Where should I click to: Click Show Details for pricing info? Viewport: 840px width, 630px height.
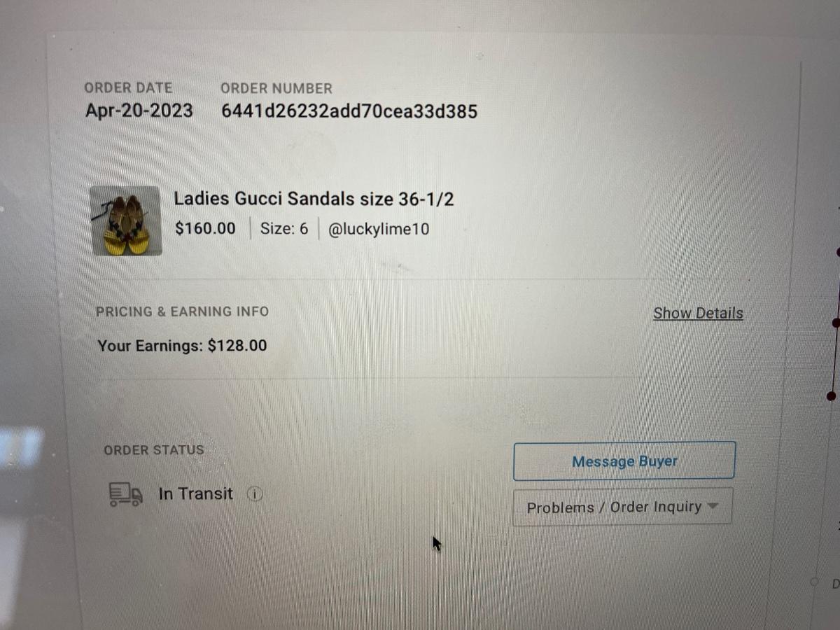698,313
